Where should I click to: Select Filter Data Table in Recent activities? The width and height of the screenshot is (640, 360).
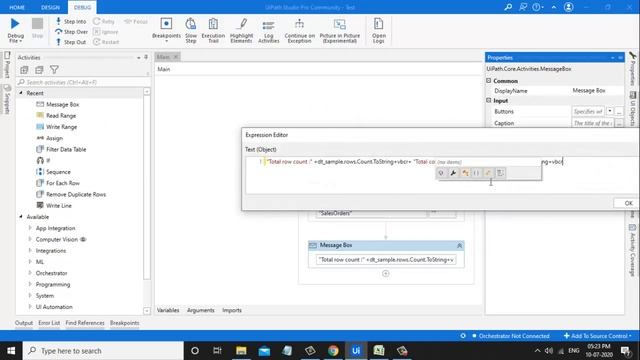tap(66, 149)
